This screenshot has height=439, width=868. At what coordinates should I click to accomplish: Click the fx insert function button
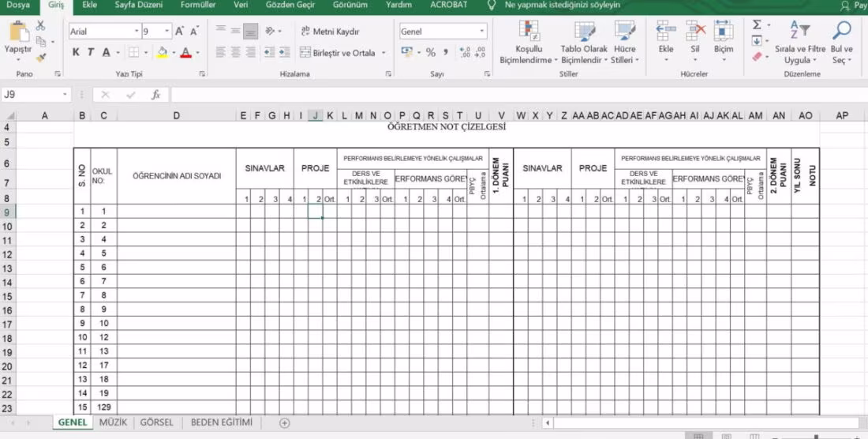[x=156, y=96]
